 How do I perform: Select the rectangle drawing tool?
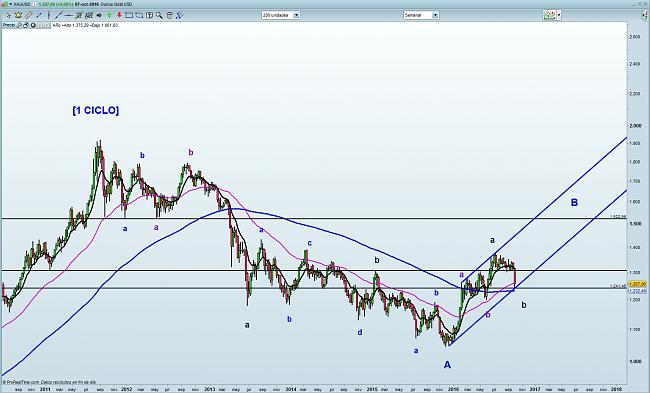point(129,15)
